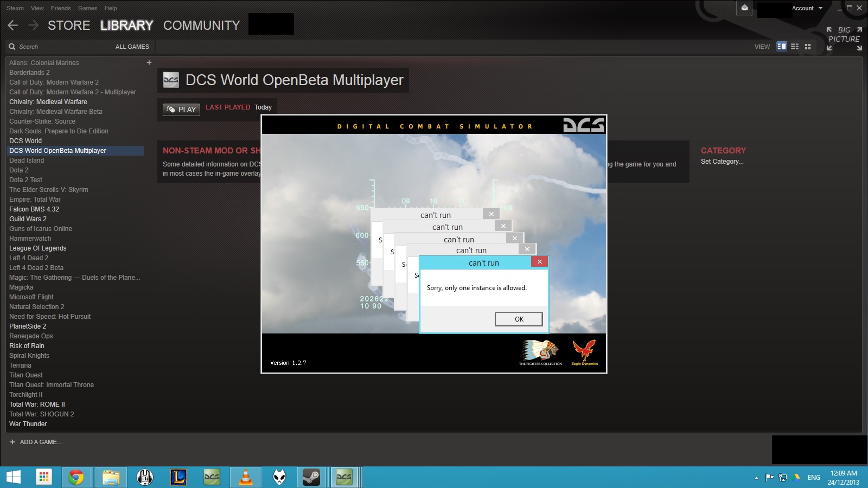
Task: Open the running DCS taskbar icon
Action: (344, 477)
